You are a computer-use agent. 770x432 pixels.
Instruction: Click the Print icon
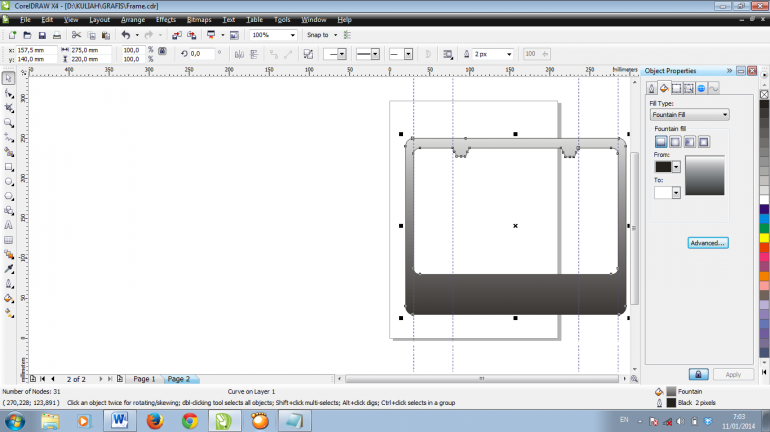pyautogui.click(x=57, y=35)
